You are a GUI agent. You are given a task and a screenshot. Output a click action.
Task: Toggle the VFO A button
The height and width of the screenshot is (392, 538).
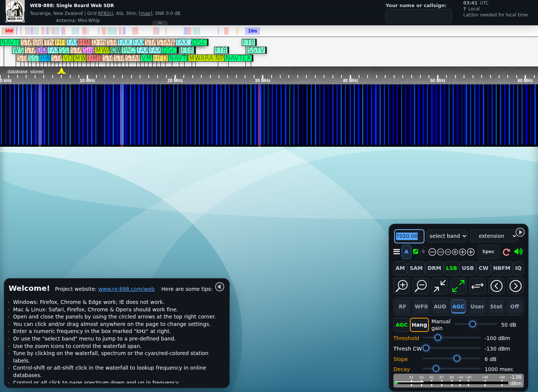(x=406, y=252)
